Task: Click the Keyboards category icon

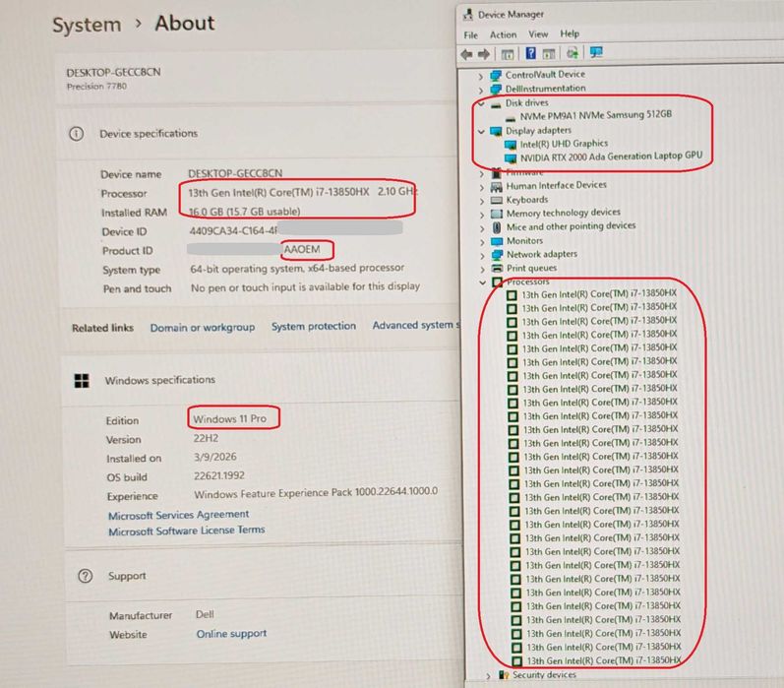Action: (496, 200)
